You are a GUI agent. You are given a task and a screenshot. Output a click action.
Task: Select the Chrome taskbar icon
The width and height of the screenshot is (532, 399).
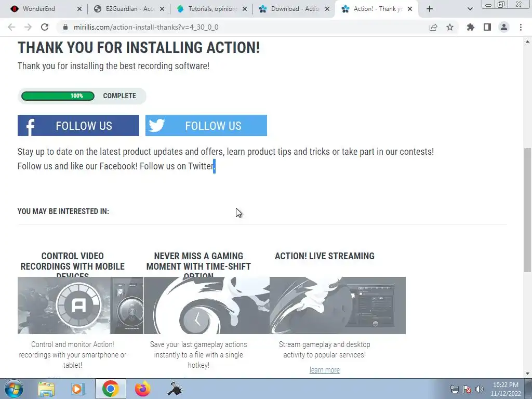click(x=110, y=389)
